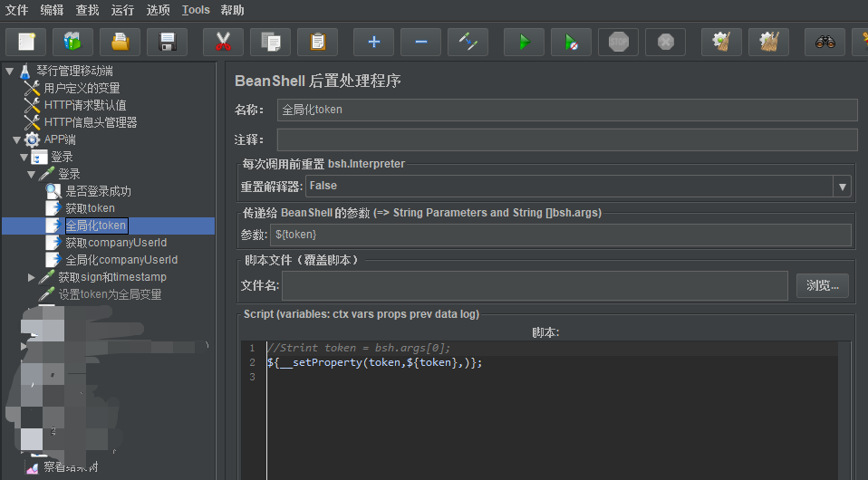
Task: Collapse the 登录 sampler node
Action: [31, 174]
